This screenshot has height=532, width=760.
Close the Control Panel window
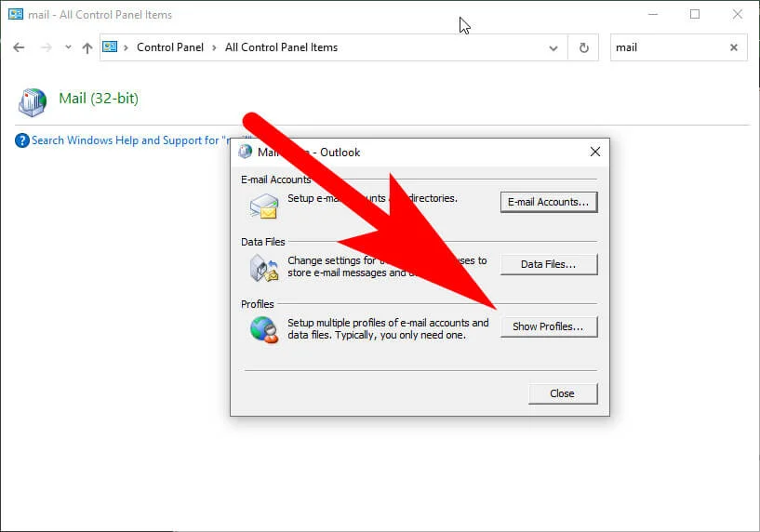(738, 14)
